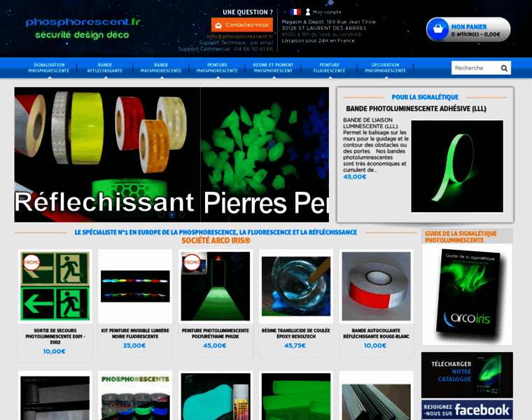
Task: Open the shopping basket icon in Mon Panier
Action: pyautogui.click(x=437, y=29)
